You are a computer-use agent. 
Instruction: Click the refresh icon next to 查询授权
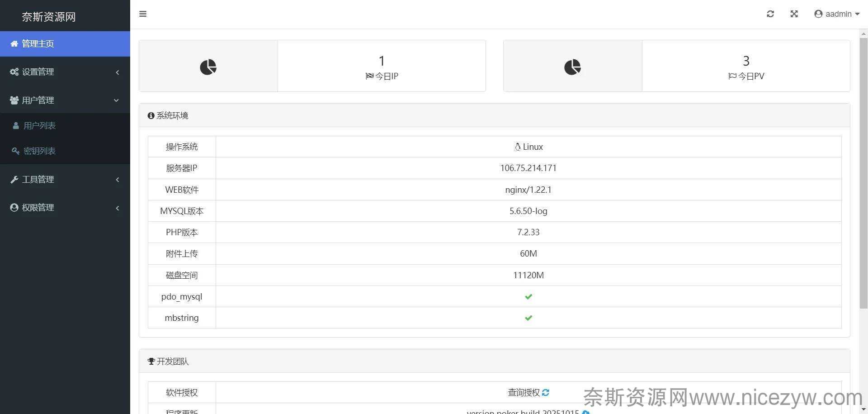(x=546, y=392)
